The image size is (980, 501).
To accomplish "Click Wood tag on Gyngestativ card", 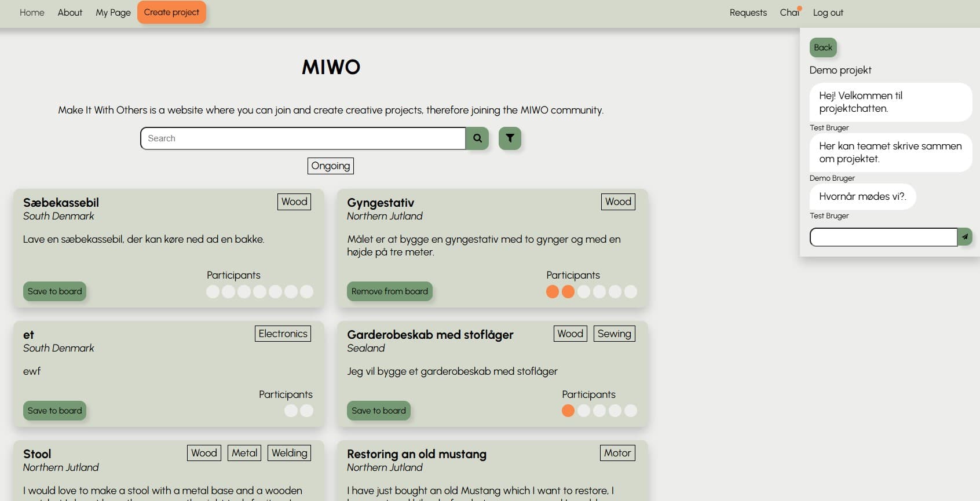I will click(618, 202).
